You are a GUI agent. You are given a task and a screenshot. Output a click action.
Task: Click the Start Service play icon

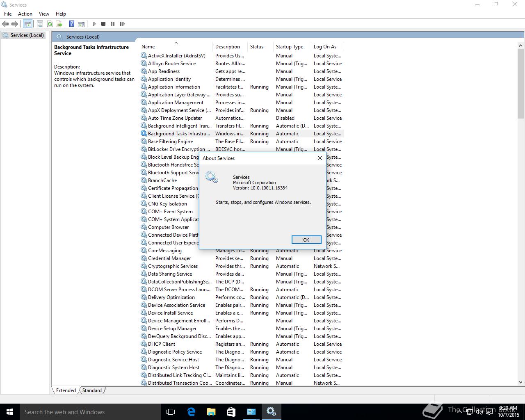point(94,24)
